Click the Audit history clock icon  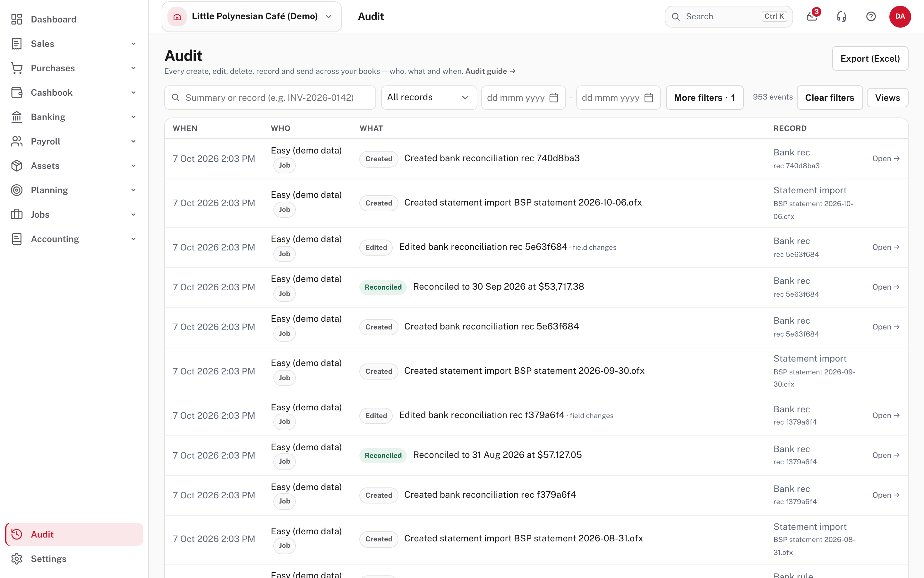pos(16,534)
